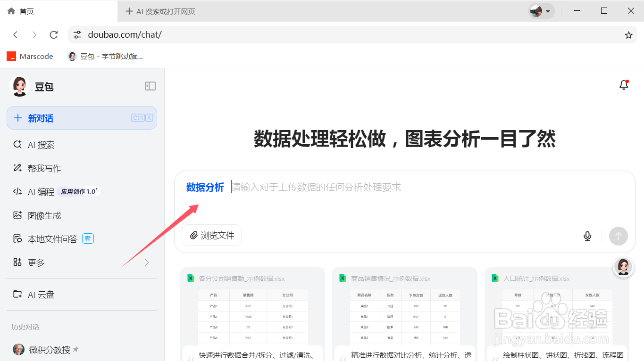Click the pin icon beside 微积分教授
This screenshot has height=361, width=644.
[75, 350]
